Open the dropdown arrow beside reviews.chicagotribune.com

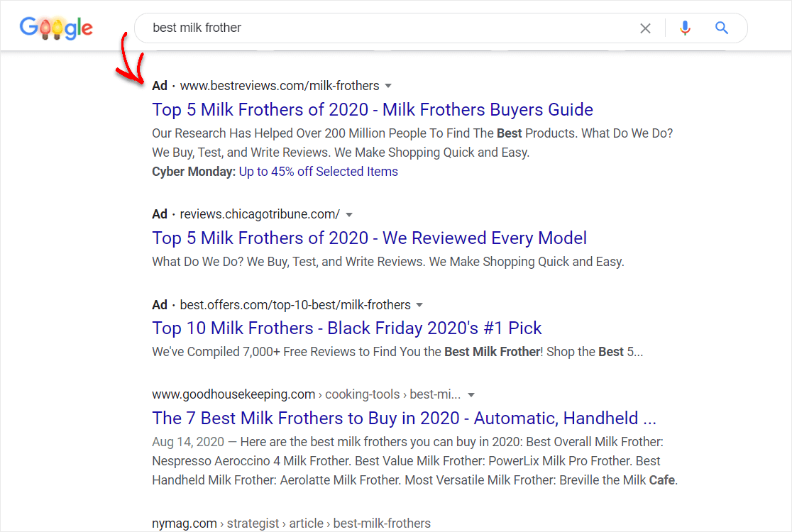(x=349, y=214)
